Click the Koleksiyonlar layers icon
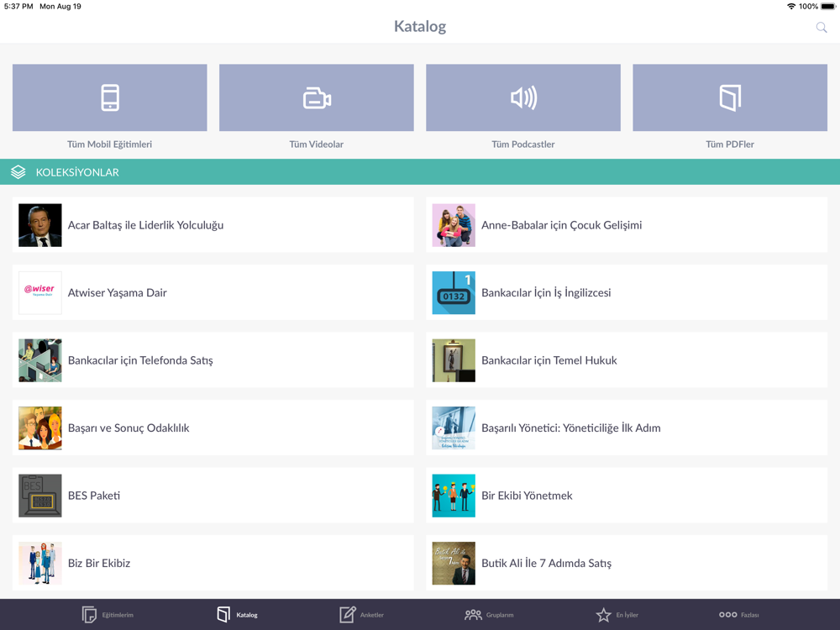The width and height of the screenshot is (840, 630). point(18,172)
